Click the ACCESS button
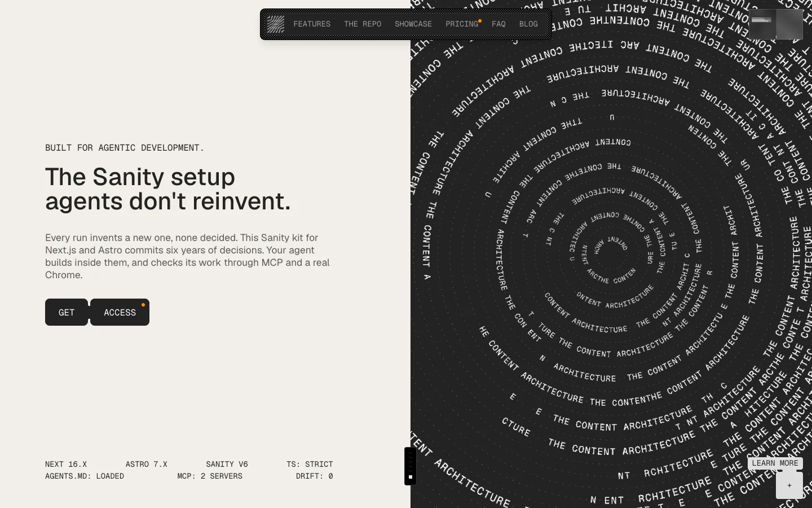The width and height of the screenshot is (812, 508). point(120,312)
